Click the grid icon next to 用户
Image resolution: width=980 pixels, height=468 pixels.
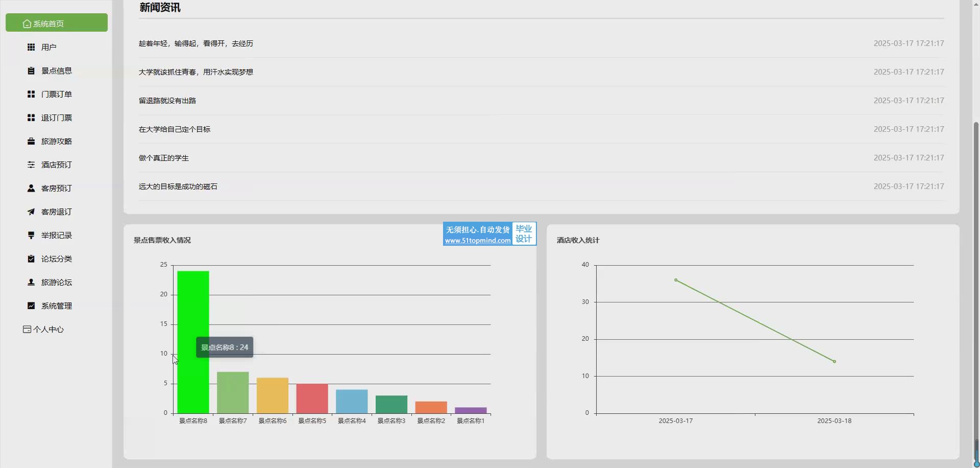(31, 47)
